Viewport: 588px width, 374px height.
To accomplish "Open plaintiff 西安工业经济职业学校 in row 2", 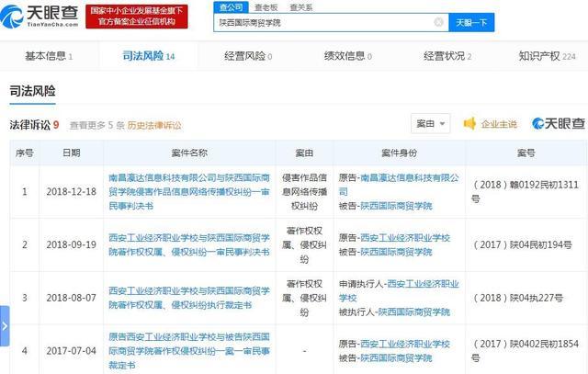I will coord(405,238).
